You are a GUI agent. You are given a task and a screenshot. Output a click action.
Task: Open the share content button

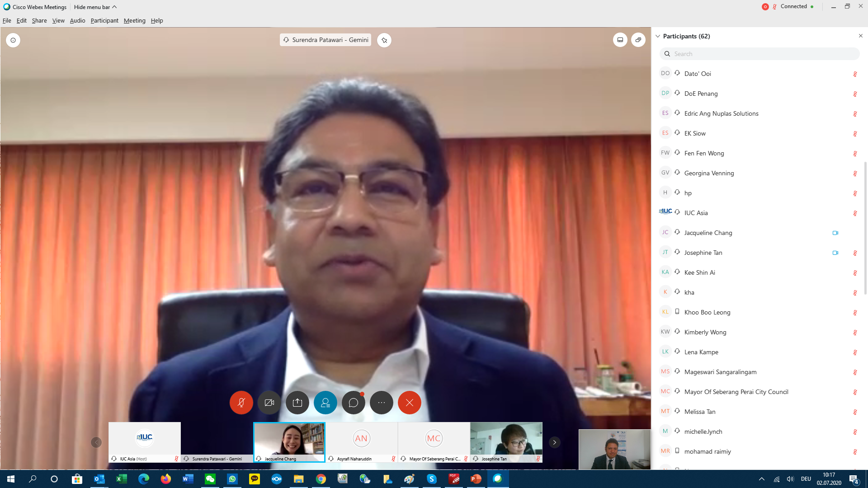coord(297,403)
